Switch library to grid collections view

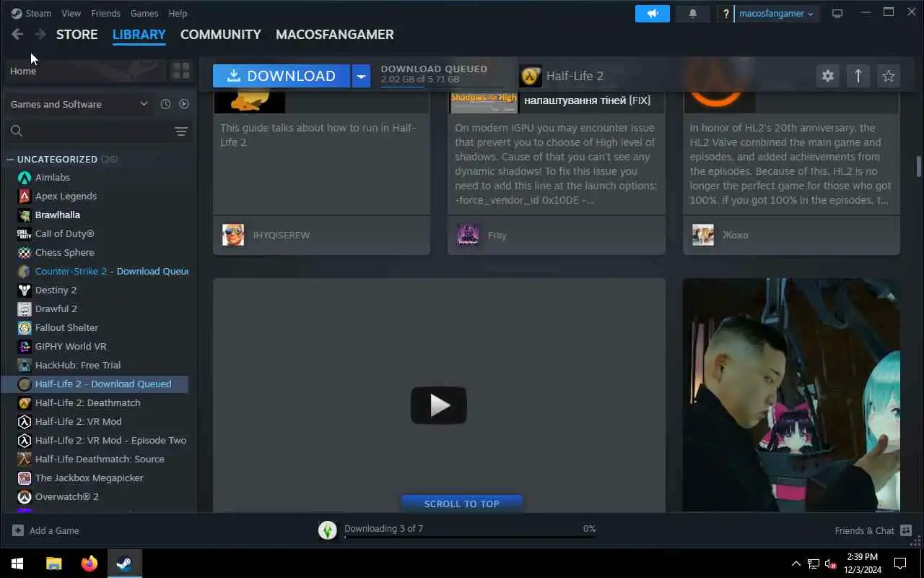coord(180,71)
